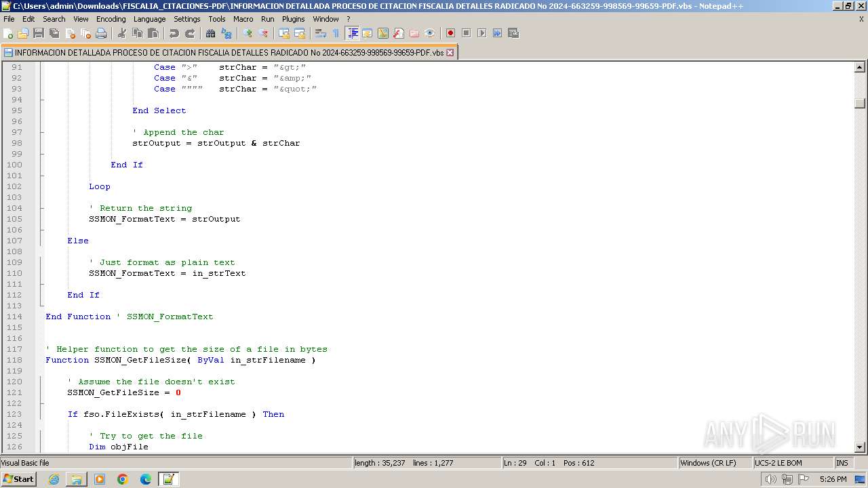This screenshot has height=488, width=868.
Task: Click the 'SSMON_GetFileSize = 0' code line
Action: [124, 392]
